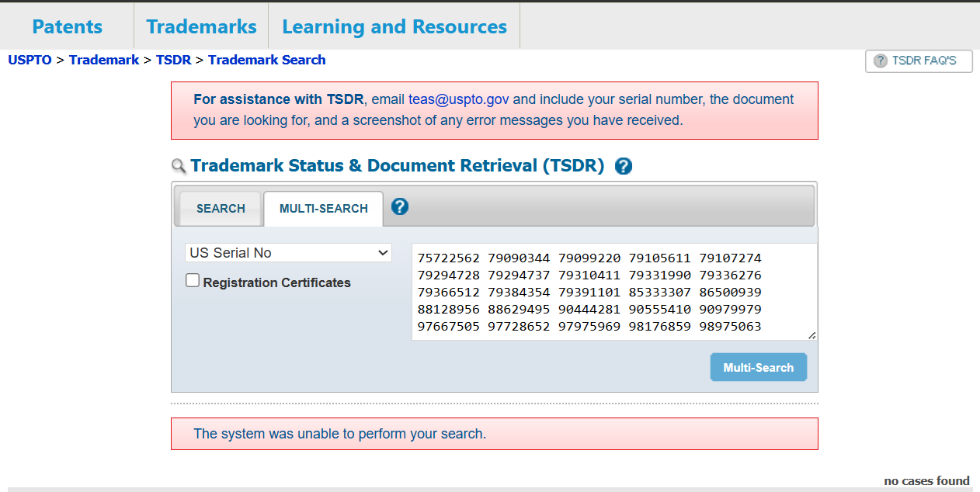Click the magnifying glass icon beside TSDR title
980x492 pixels.
click(179, 166)
